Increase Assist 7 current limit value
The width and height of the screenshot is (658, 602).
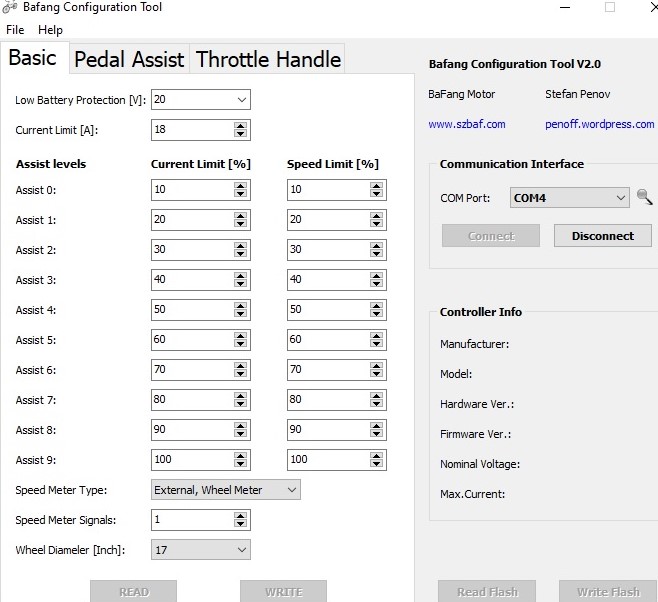tap(241, 396)
